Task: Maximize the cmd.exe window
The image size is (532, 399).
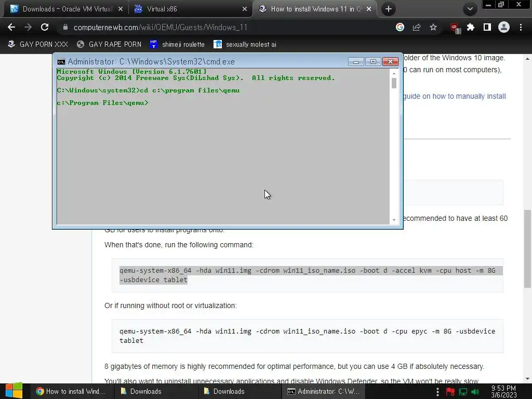Action: (x=373, y=62)
